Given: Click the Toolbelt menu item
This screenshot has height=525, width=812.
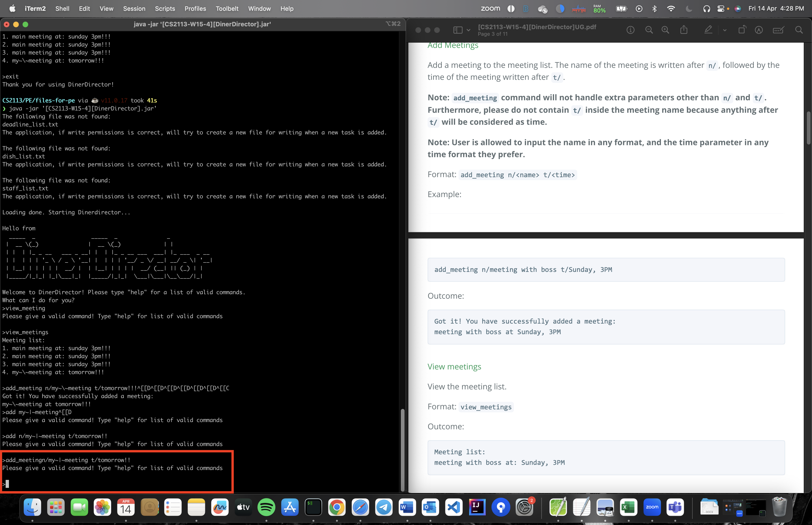Looking at the screenshot, I should click(227, 8).
